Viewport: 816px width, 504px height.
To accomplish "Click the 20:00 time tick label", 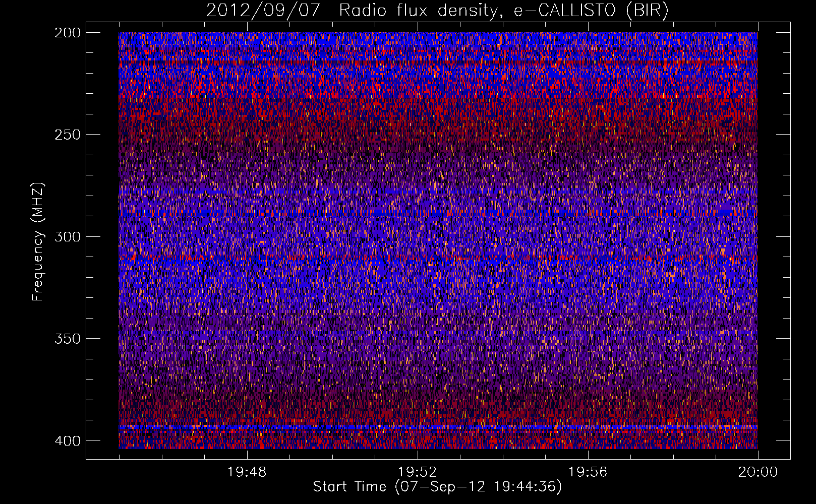I will tap(758, 472).
